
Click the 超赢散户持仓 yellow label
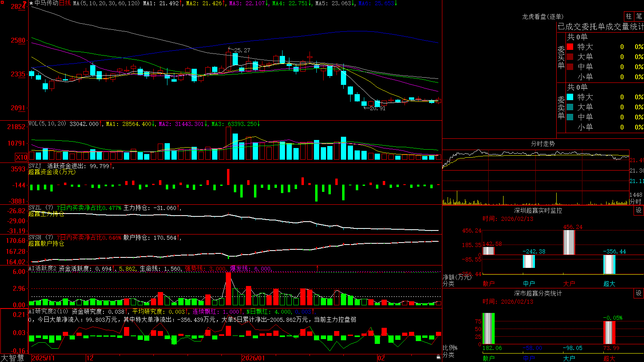click(x=46, y=243)
